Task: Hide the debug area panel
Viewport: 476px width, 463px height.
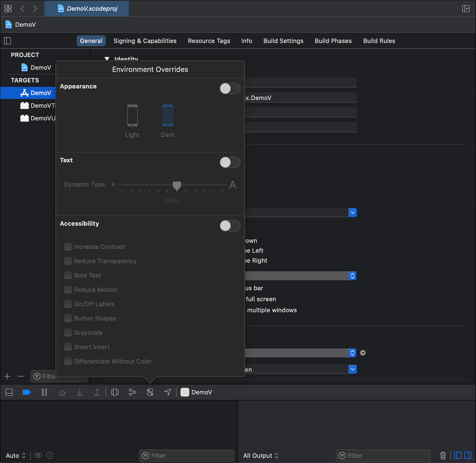Action: (x=9, y=392)
